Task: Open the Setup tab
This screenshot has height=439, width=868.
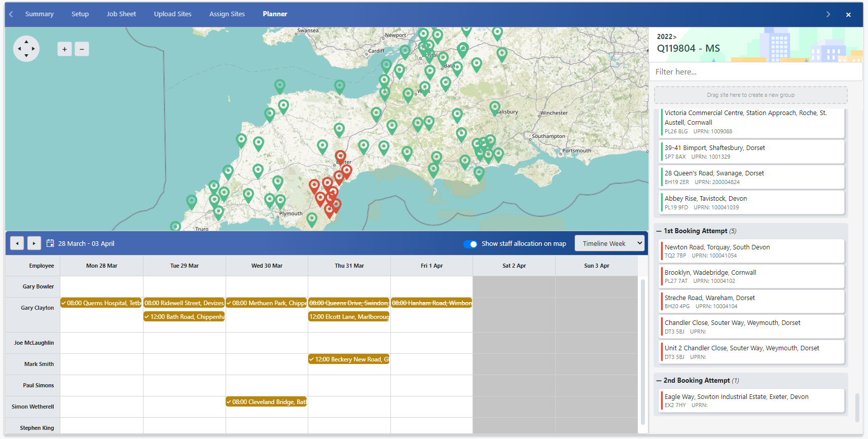Action: click(80, 14)
